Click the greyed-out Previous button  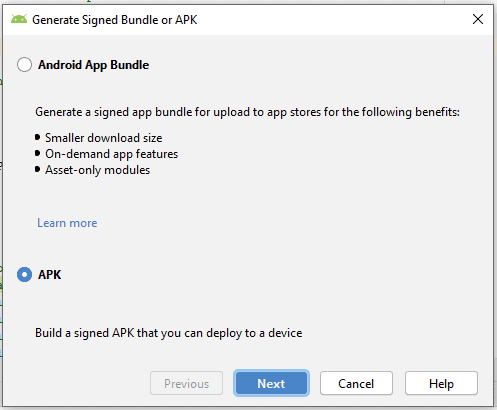coord(186,383)
